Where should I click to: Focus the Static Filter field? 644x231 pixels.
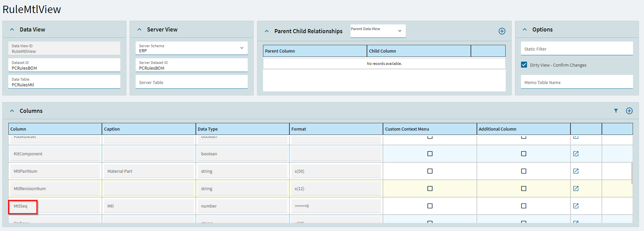pyautogui.click(x=577, y=48)
